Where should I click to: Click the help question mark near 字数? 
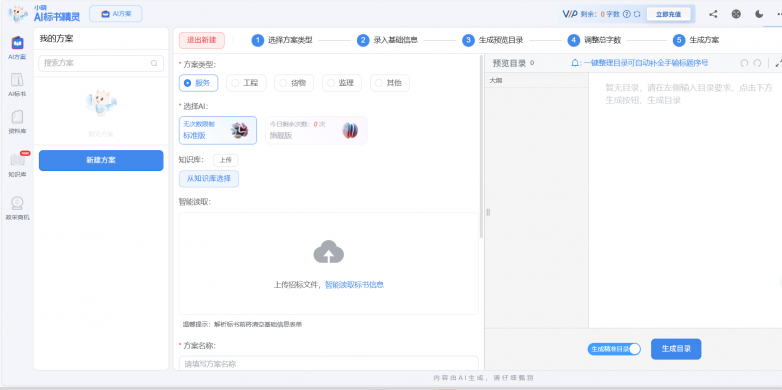click(627, 14)
